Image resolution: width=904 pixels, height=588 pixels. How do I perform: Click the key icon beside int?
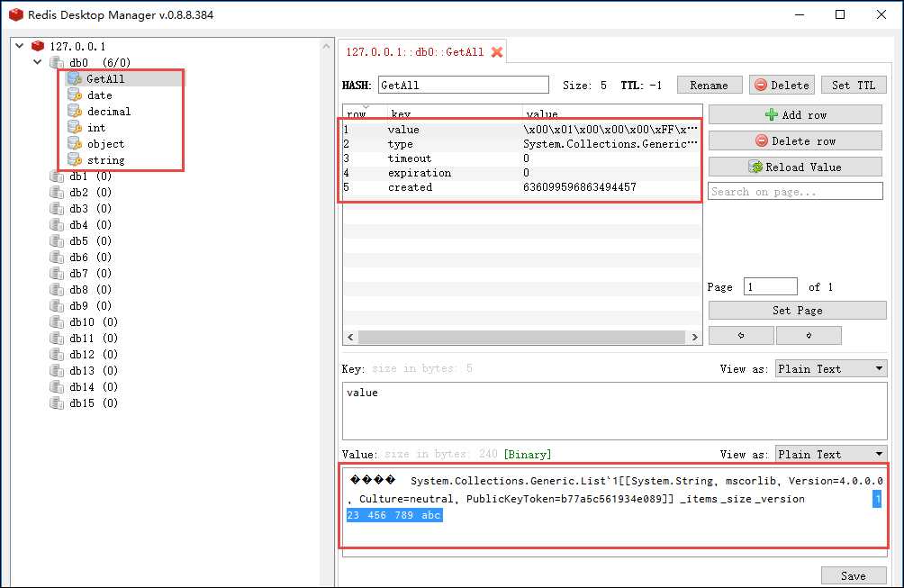pyautogui.click(x=75, y=127)
